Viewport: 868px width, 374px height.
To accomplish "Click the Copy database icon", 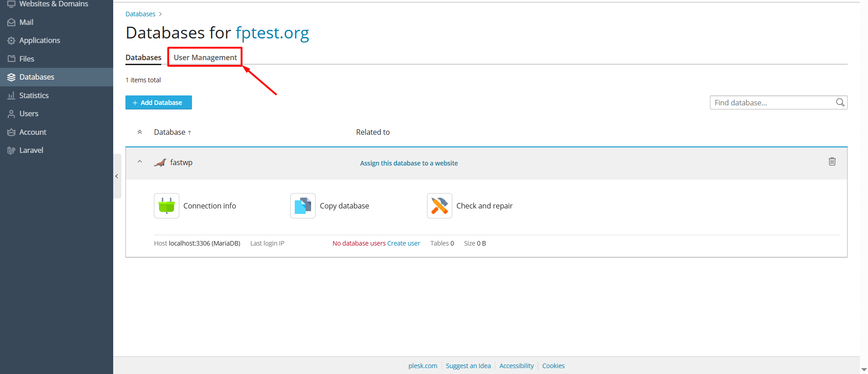I will (x=302, y=206).
